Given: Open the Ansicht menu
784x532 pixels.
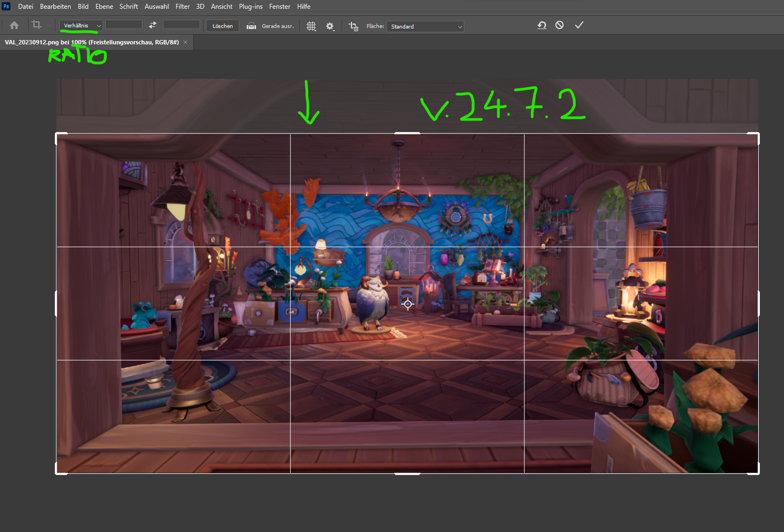Looking at the screenshot, I should click(221, 7).
